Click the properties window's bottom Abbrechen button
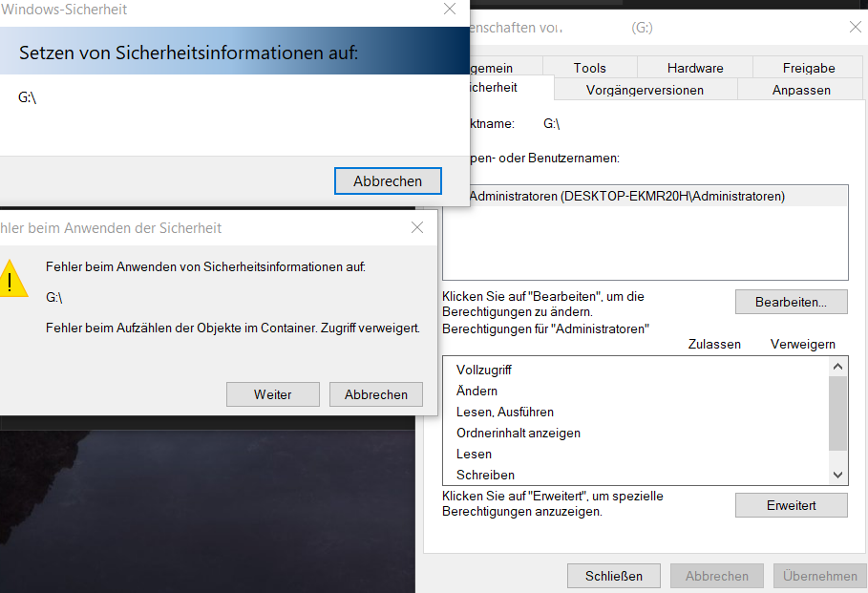 (717, 576)
